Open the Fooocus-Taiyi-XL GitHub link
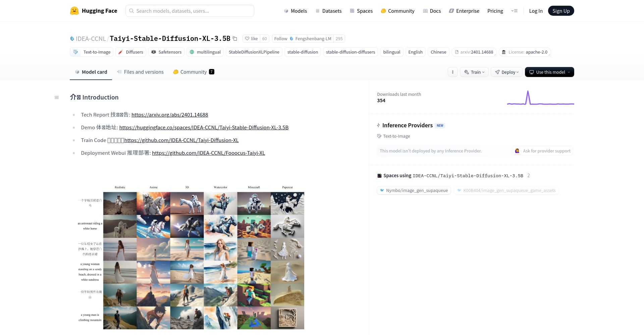The image size is (644, 335). [209, 153]
